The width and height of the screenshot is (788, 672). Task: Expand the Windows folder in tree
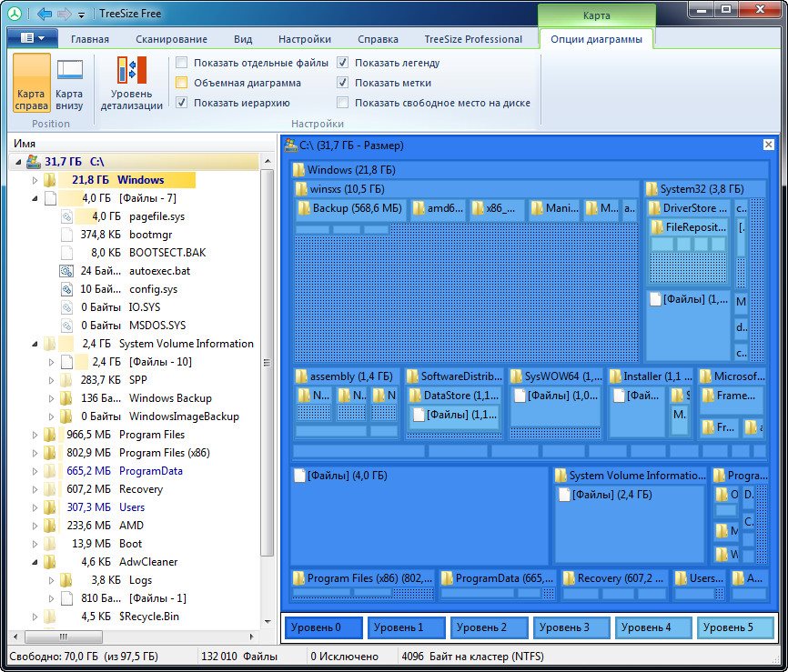click(35, 180)
